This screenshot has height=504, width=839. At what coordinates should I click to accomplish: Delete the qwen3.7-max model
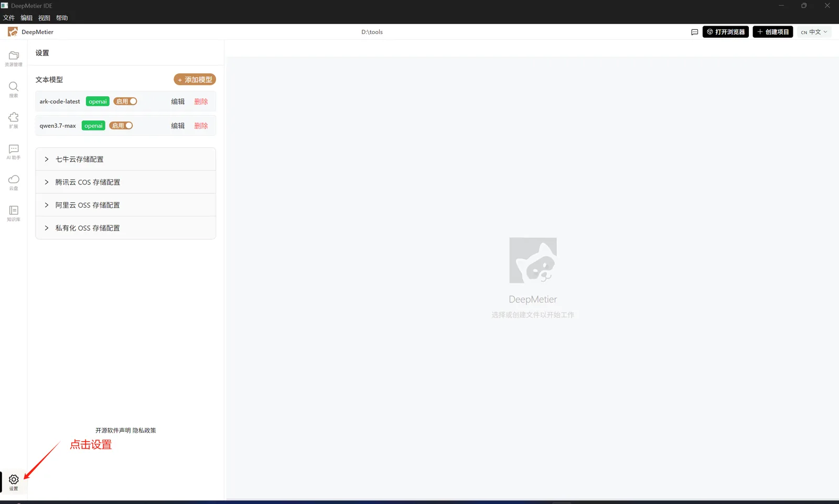pyautogui.click(x=201, y=126)
